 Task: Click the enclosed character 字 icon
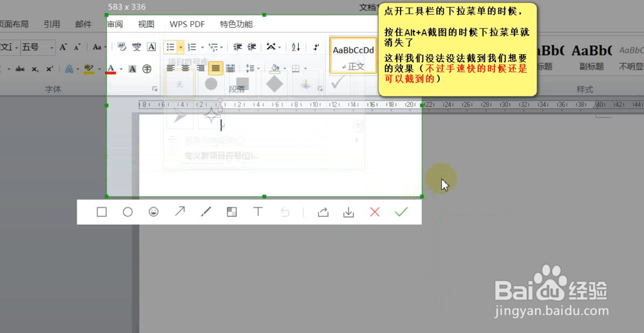pyautogui.click(x=147, y=69)
